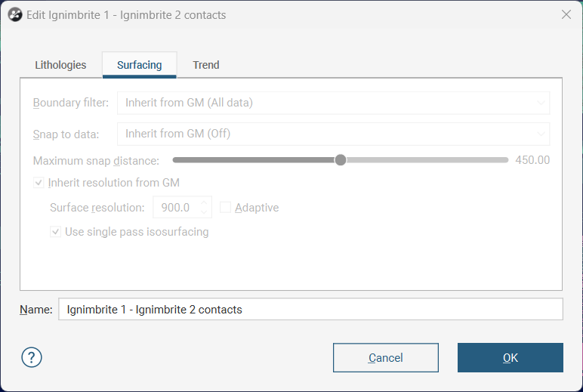This screenshot has width=583, height=392.
Task: Open the help question mark icon
Action: click(31, 357)
